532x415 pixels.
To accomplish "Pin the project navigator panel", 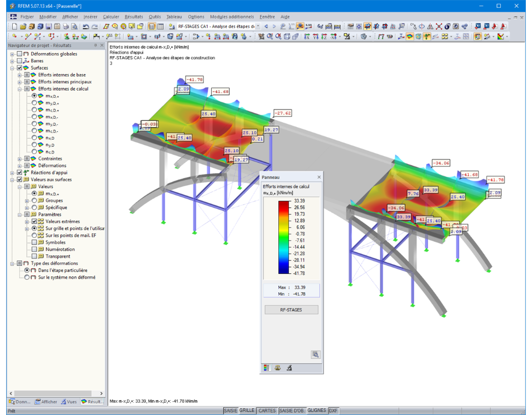I will click(95, 45).
